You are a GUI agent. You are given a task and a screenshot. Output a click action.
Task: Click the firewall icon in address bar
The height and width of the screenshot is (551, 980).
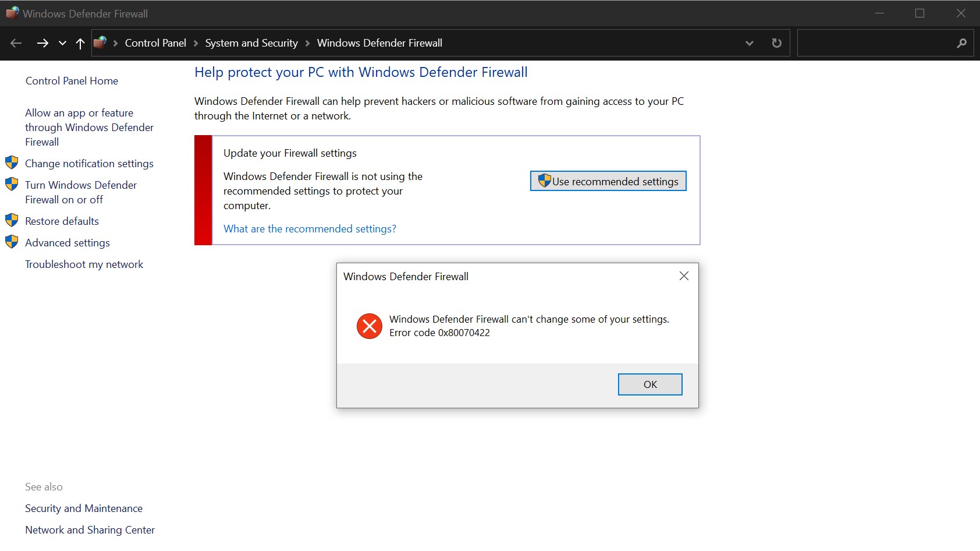click(100, 43)
